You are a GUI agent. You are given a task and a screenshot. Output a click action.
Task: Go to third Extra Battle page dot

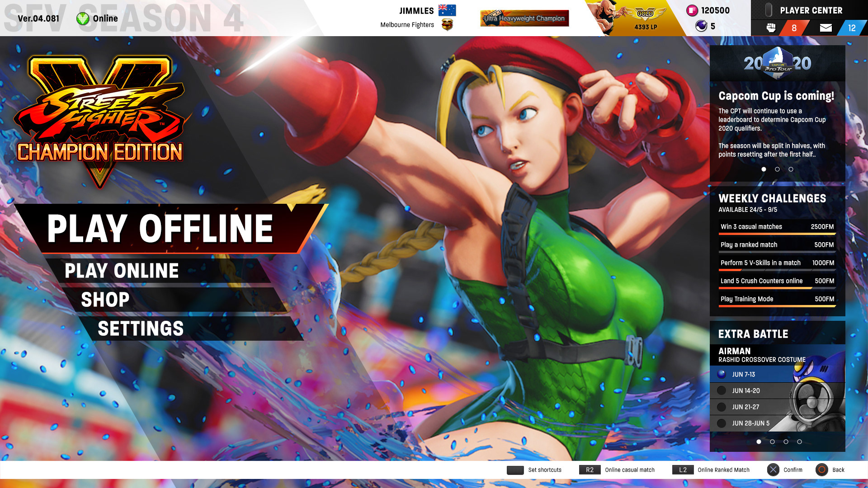786,441
